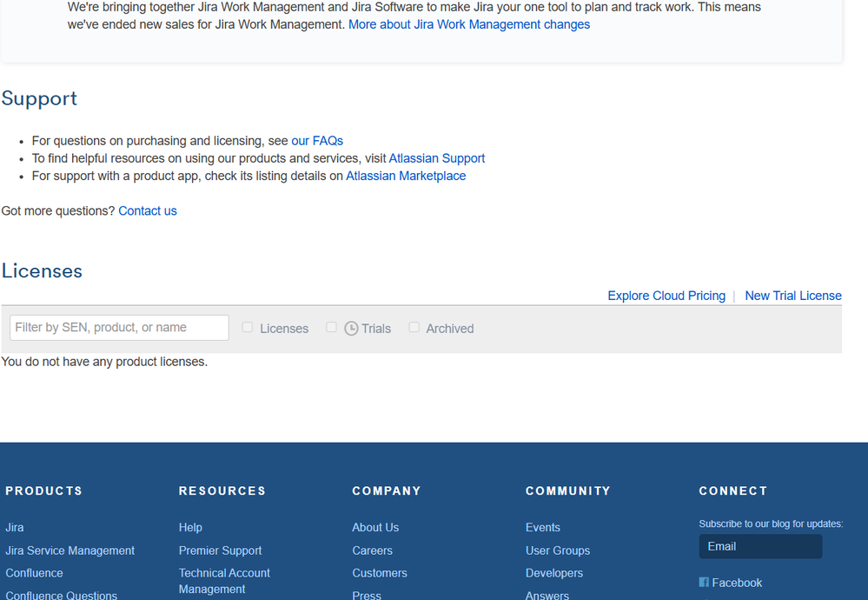Open Technical Account Management link
This screenshot has height=600, width=868.
[x=224, y=581]
